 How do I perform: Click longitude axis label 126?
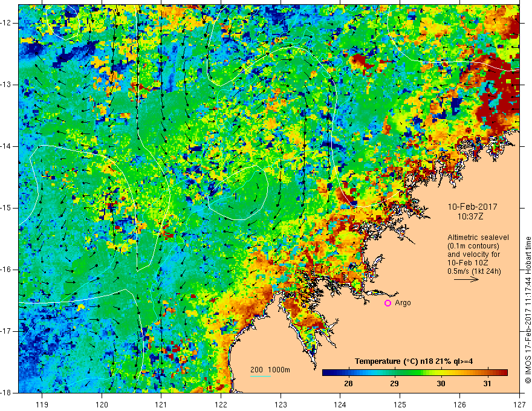pyautogui.click(x=459, y=404)
